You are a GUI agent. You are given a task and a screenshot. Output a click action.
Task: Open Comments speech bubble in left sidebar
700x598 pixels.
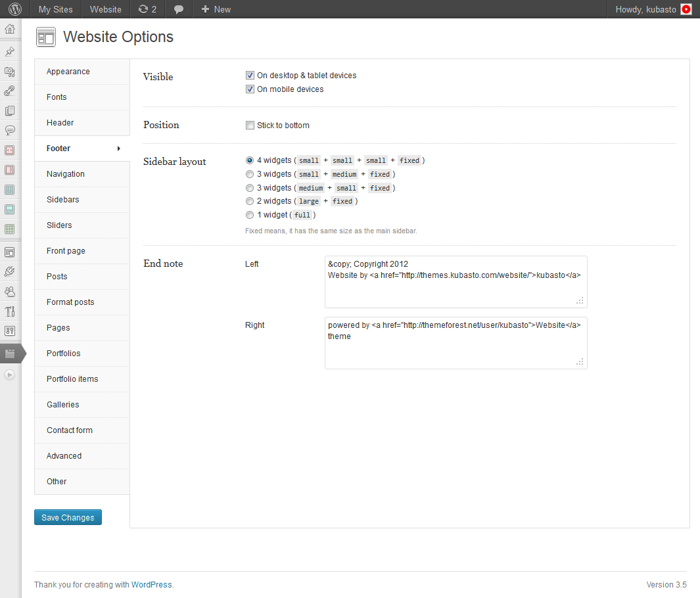(x=10, y=130)
